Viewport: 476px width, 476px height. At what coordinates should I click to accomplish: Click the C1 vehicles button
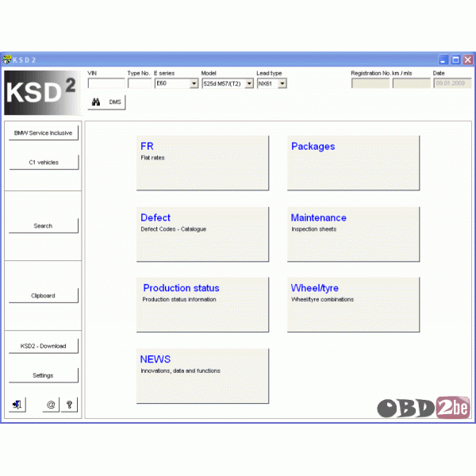44,163
